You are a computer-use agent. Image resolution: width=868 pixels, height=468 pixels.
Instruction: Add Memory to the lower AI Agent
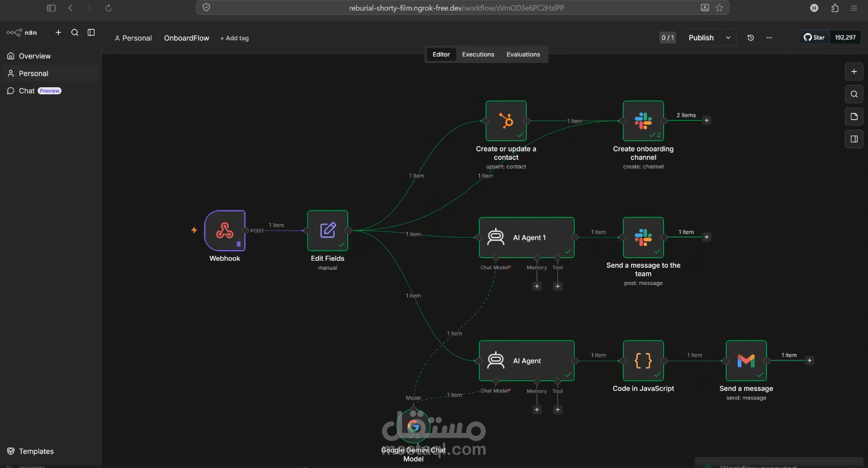[x=537, y=409]
